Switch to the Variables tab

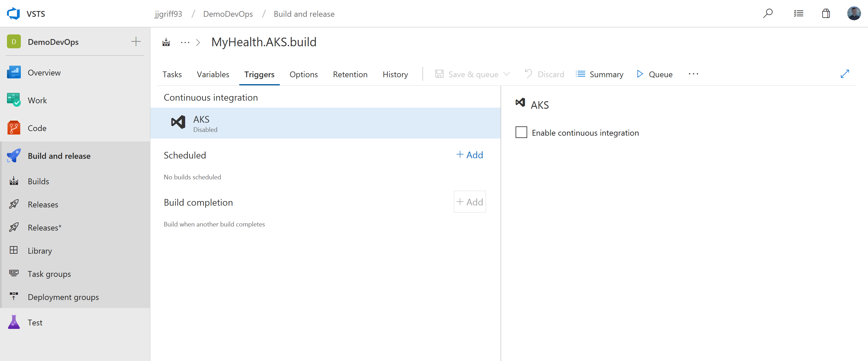213,74
